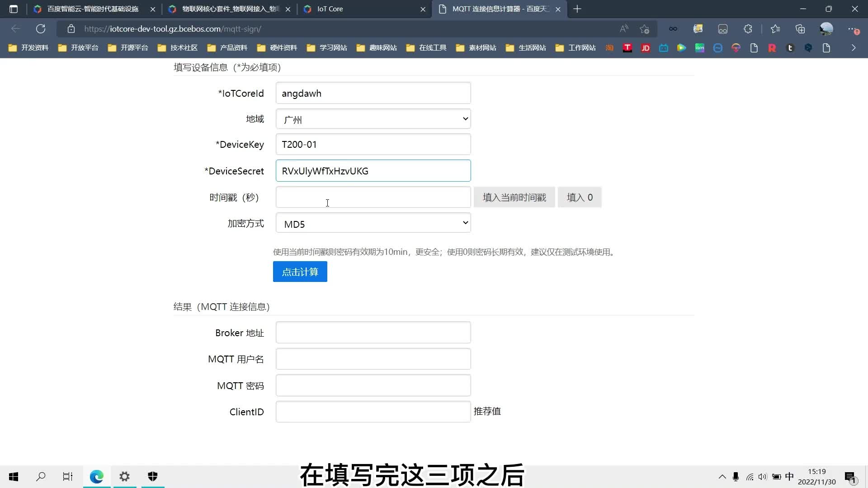Click the volume icon in system tray
Image resolution: width=868 pixels, height=488 pixels.
click(x=763, y=477)
